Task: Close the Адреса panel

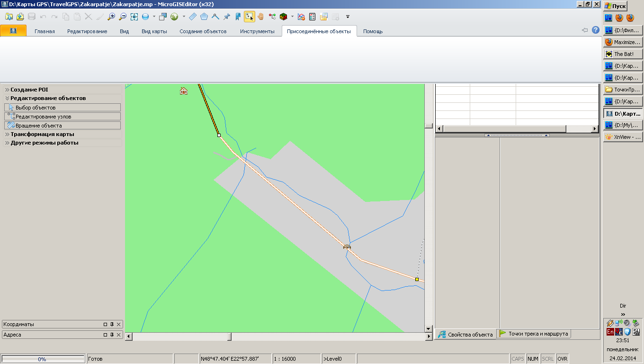Action: tap(119, 335)
